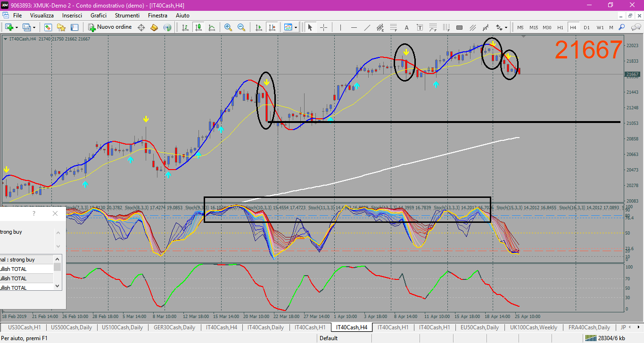Select the crosshair tool

click(x=324, y=27)
